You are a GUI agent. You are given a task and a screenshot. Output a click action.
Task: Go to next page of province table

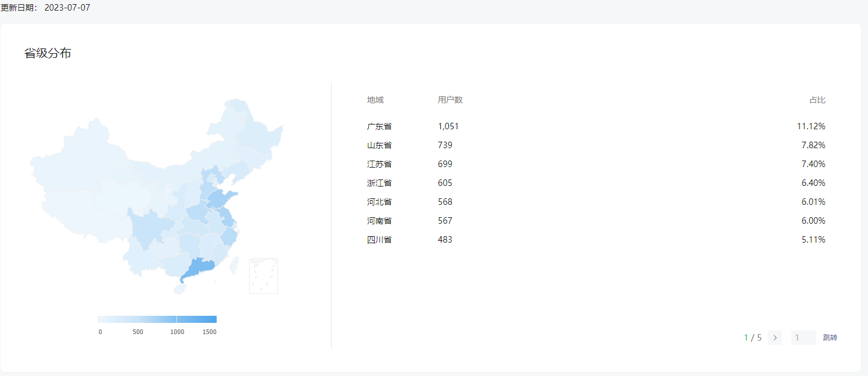(775, 338)
